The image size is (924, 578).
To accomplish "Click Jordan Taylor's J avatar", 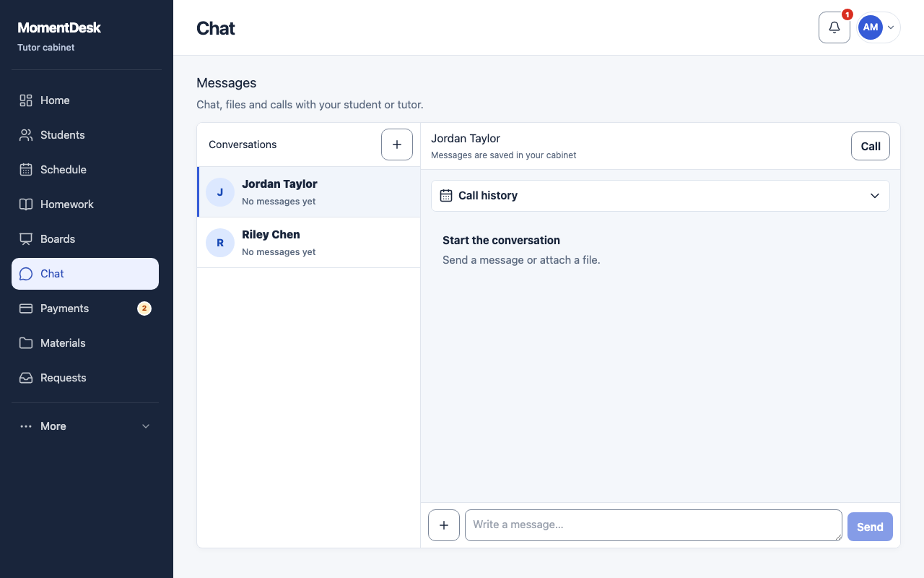I will click(220, 192).
